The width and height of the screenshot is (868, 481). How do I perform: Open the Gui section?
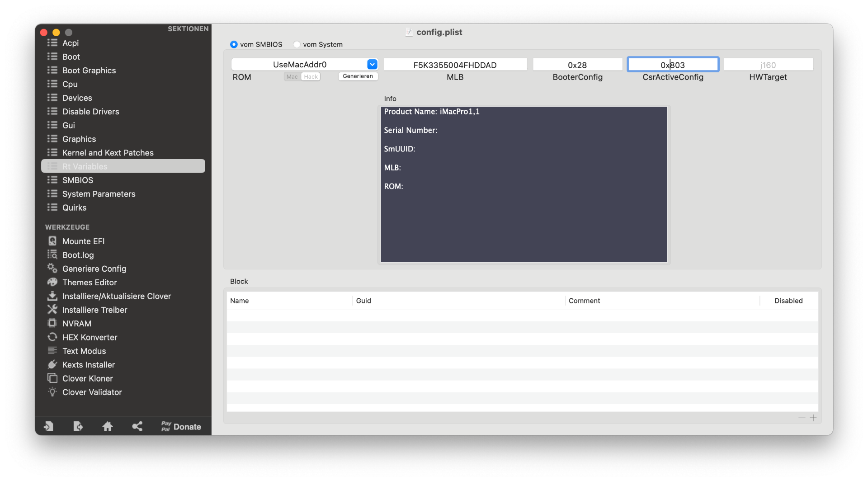69,125
